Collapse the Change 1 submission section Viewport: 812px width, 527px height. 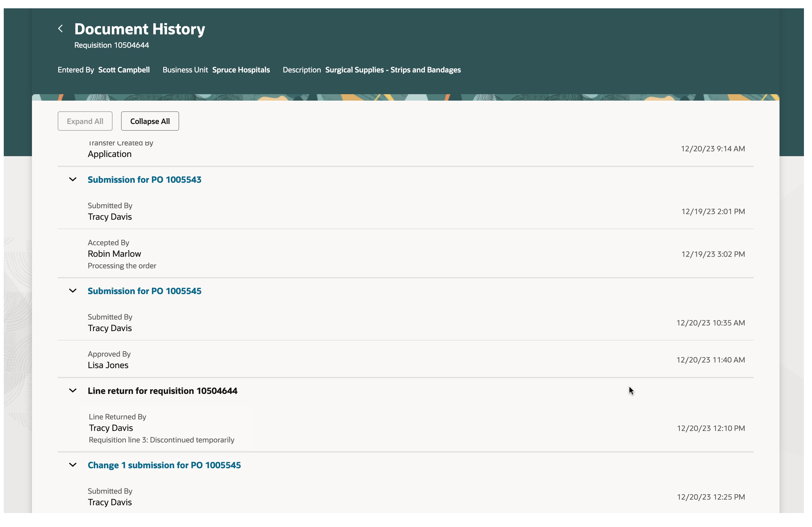73,465
